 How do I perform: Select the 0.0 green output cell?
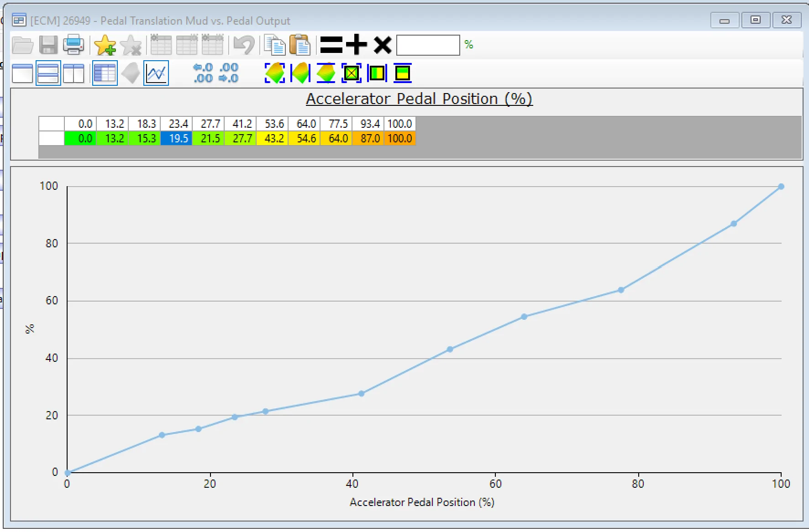pyautogui.click(x=80, y=138)
